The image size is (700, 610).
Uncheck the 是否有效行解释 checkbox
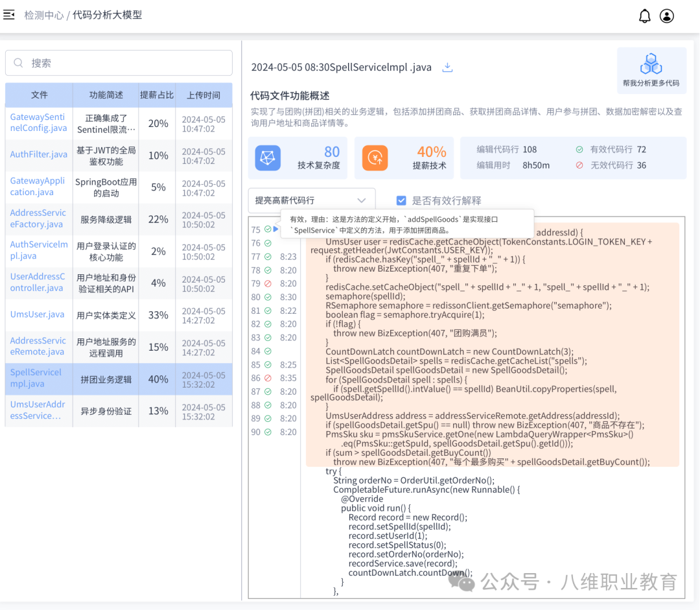(401, 201)
